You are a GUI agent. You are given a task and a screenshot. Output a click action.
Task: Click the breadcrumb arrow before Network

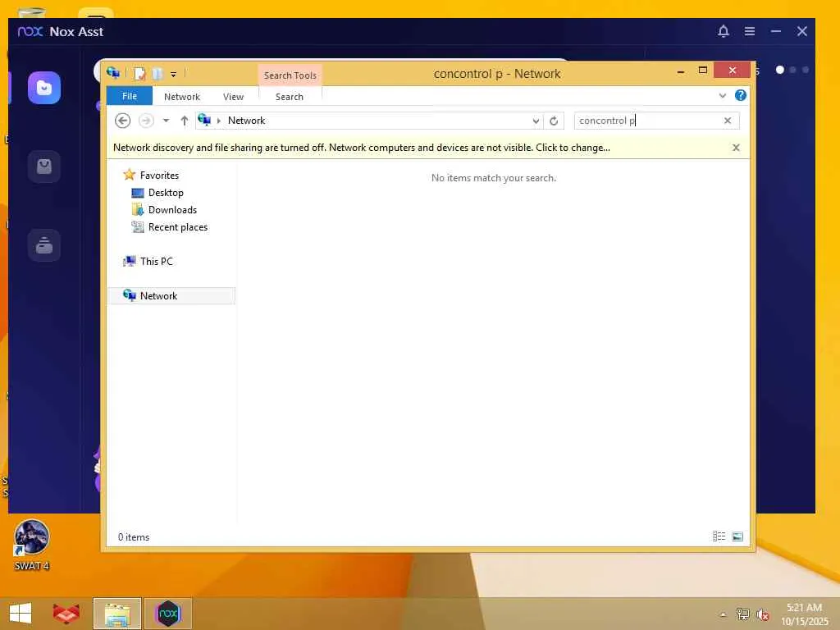pyautogui.click(x=218, y=121)
